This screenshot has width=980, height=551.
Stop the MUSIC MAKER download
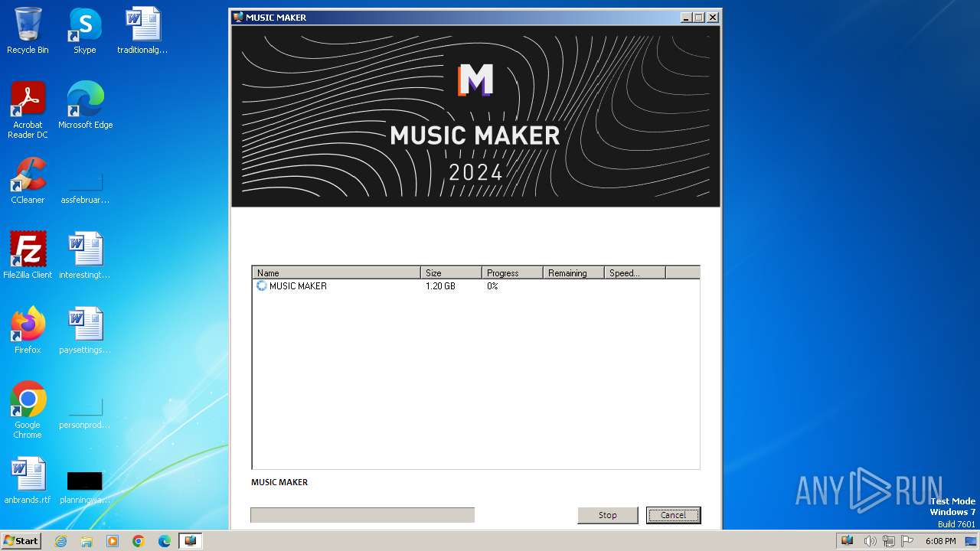(608, 515)
